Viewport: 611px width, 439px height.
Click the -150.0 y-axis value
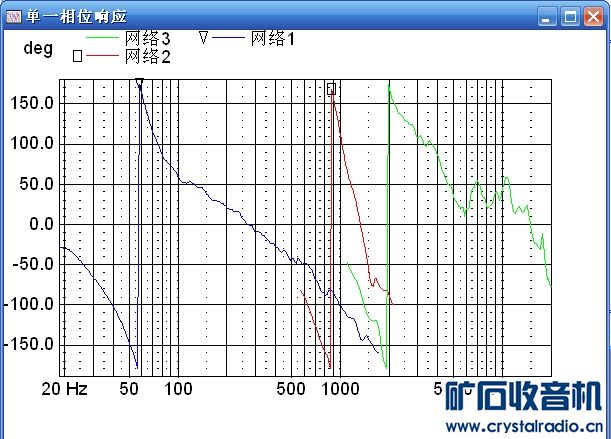coord(29,344)
